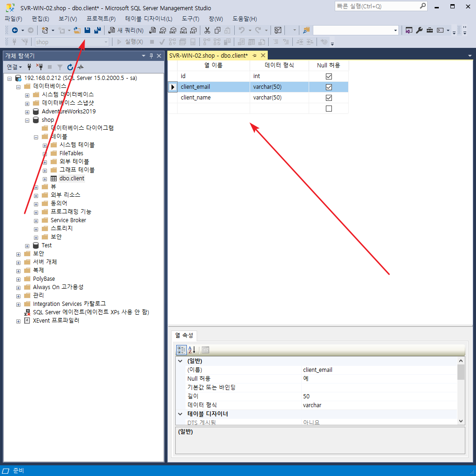The image size is (476, 476).
Task: Select the AdventureWorks2019 database
Action: (69, 112)
